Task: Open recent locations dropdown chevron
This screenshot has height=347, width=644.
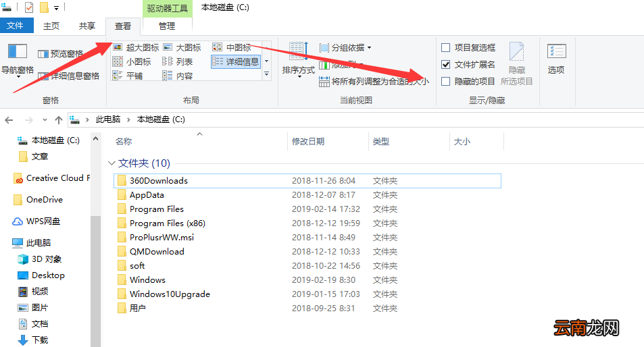Action: pos(45,119)
